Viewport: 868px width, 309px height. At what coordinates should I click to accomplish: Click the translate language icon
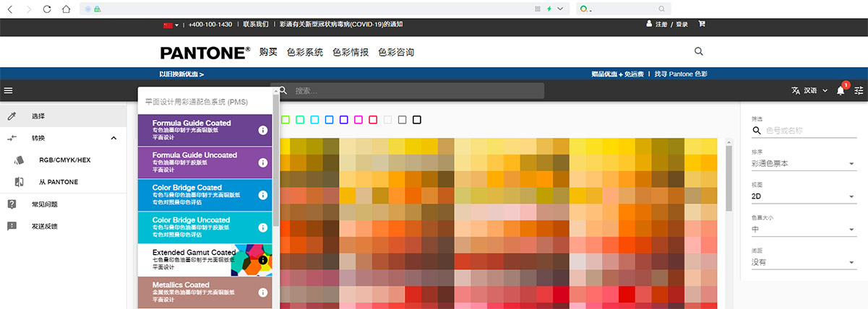[x=796, y=90]
